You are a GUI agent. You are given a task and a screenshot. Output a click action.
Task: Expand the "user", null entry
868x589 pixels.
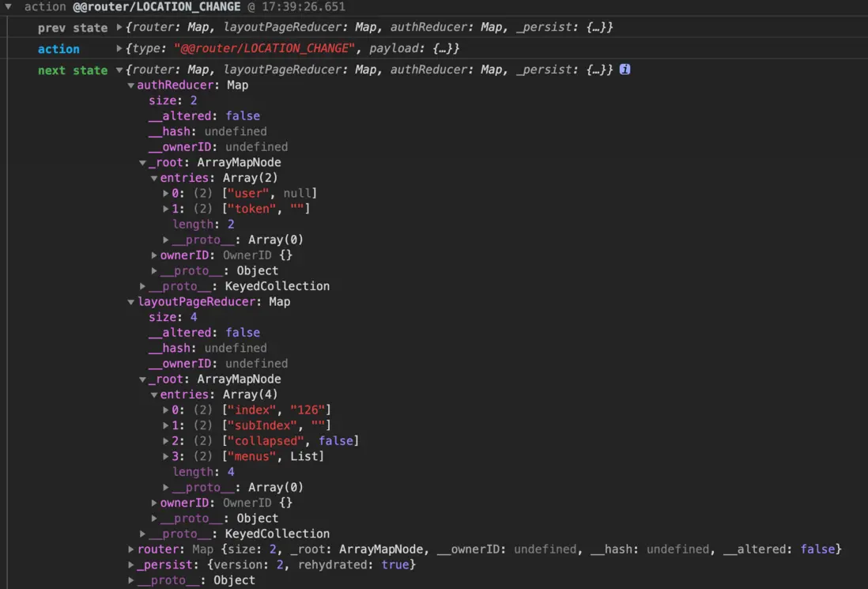pyautogui.click(x=165, y=193)
